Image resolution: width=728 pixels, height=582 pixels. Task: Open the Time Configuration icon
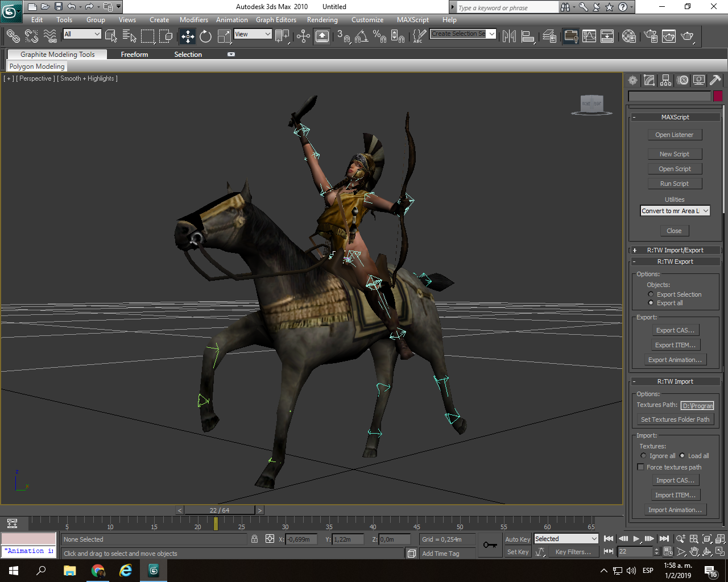pos(668,551)
